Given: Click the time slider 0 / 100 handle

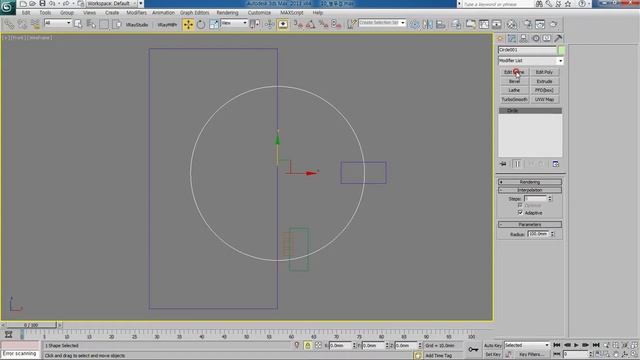Looking at the screenshot, I should (31, 325).
